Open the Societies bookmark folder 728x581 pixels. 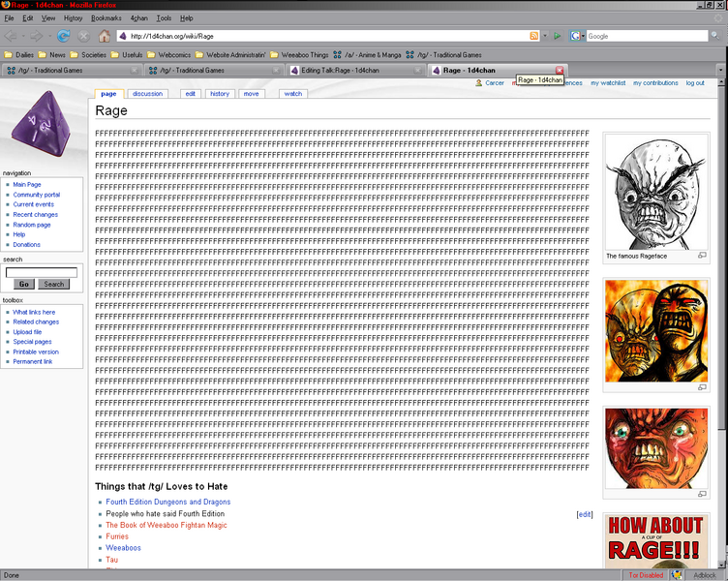click(88, 55)
